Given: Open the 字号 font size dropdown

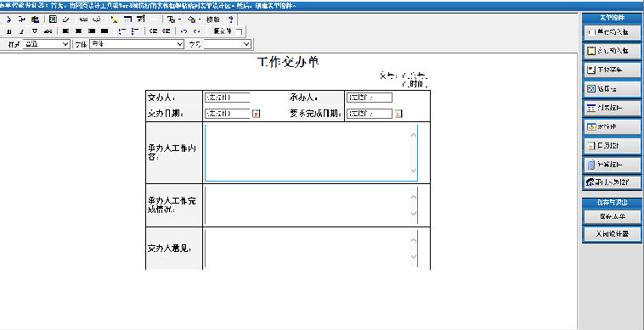Looking at the screenshot, I should pyautogui.click(x=227, y=44).
